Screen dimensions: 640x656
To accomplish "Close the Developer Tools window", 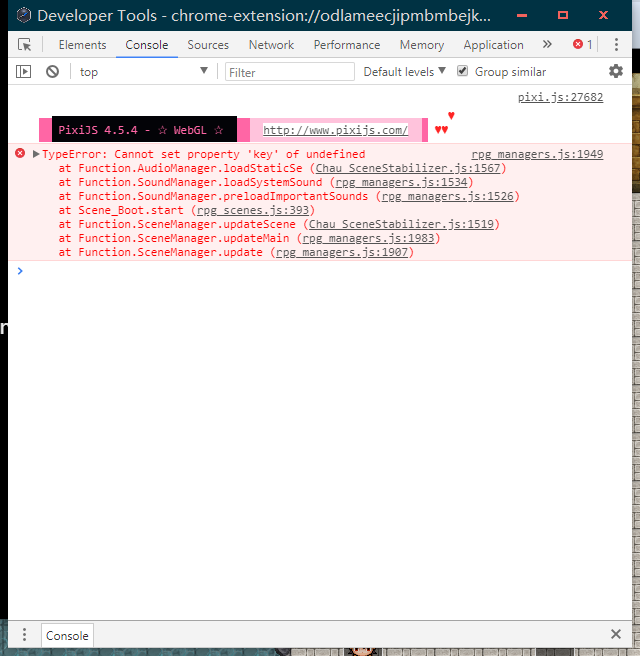I will 603,15.
